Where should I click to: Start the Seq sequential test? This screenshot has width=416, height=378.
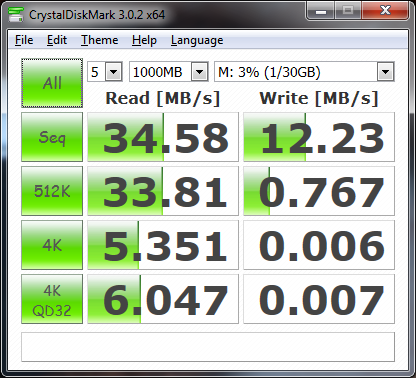(x=52, y=137)
